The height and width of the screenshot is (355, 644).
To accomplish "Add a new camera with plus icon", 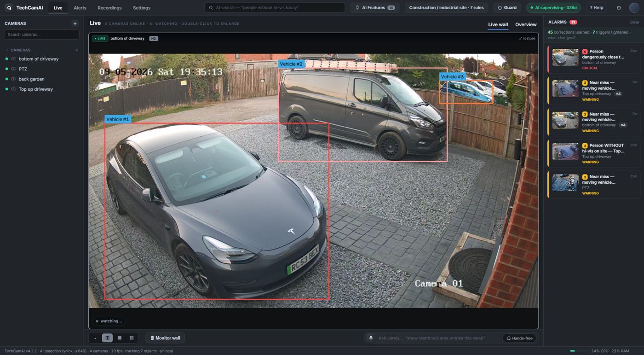I will (x=75, y=23).
